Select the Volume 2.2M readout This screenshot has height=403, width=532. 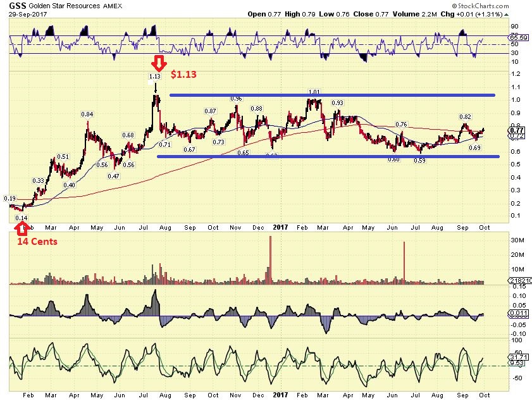(x=414, y=15)
